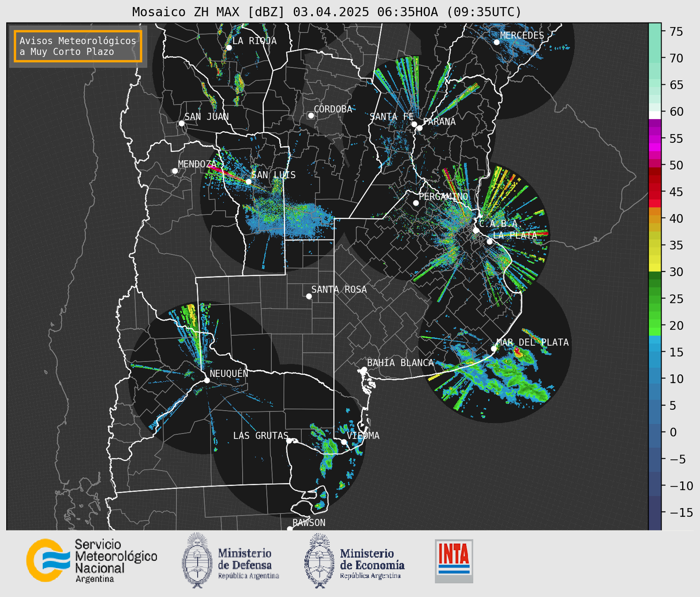Click the Neuquén city label
The height and width of the screenshot is (597, 700).
coord(229,373)
